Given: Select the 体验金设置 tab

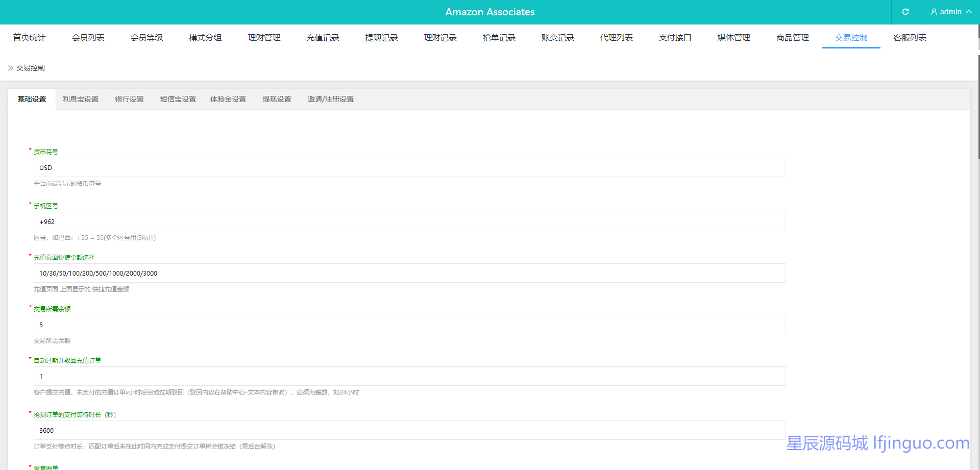Looking at the screenshot, I should point(228,99).
